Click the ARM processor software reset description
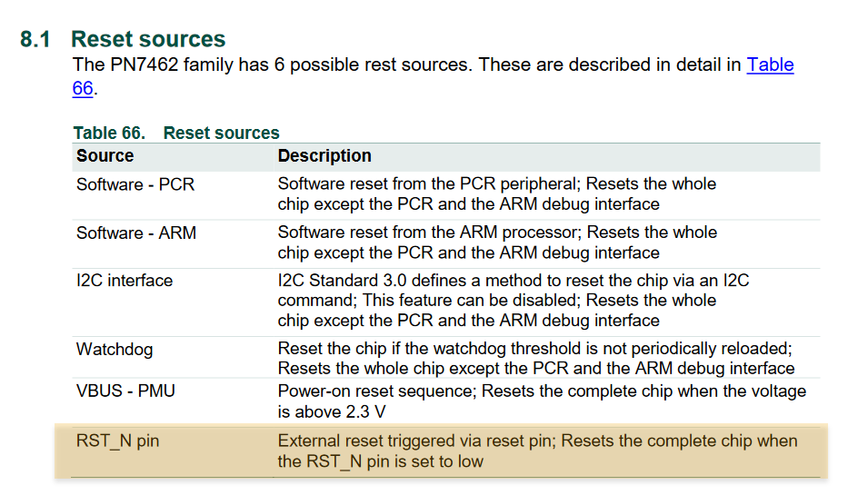This screenshot has height=495, width=868. [496, 243]
